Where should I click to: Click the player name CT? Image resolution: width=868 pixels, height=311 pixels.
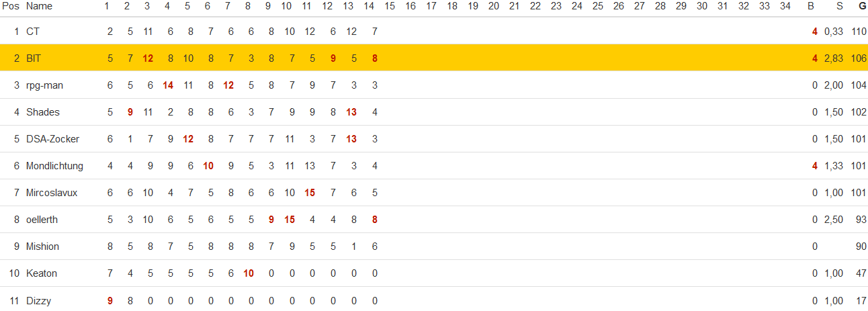tap(32, 32)
